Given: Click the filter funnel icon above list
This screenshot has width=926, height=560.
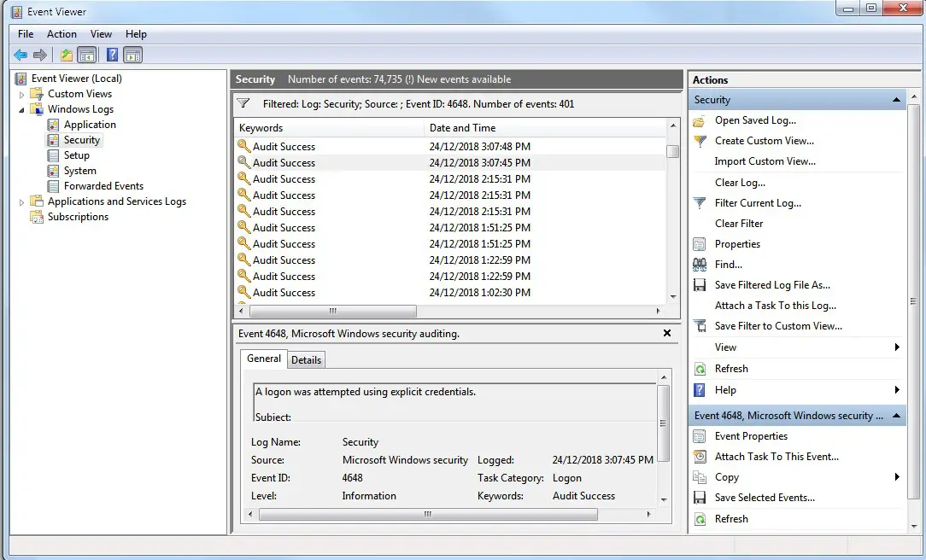Looking at the screenshot, I should click(x=243, y=103).
